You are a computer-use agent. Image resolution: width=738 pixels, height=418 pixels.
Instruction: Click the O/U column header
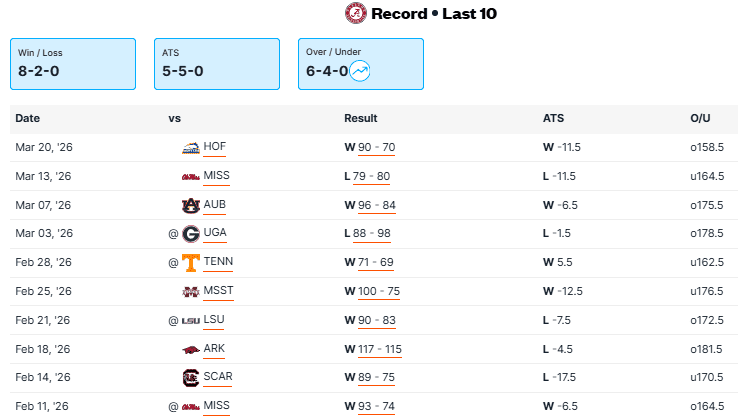(700, 119)
